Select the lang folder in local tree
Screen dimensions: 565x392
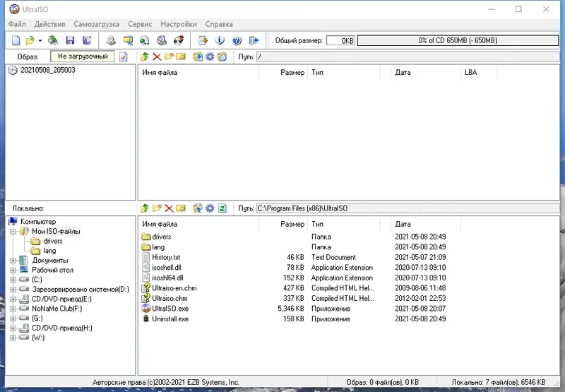pyautogui.click(x=49, y=251)
